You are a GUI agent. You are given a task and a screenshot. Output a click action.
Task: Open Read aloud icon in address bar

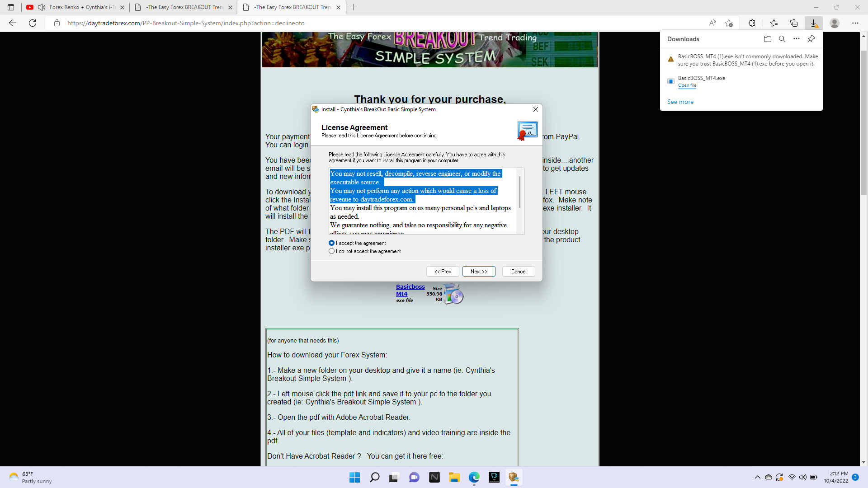(712, 23)
